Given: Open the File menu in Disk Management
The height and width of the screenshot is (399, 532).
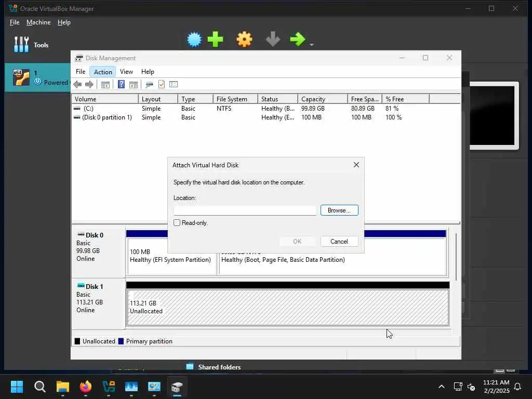Looking at the screenshot, I should [81, 72].
